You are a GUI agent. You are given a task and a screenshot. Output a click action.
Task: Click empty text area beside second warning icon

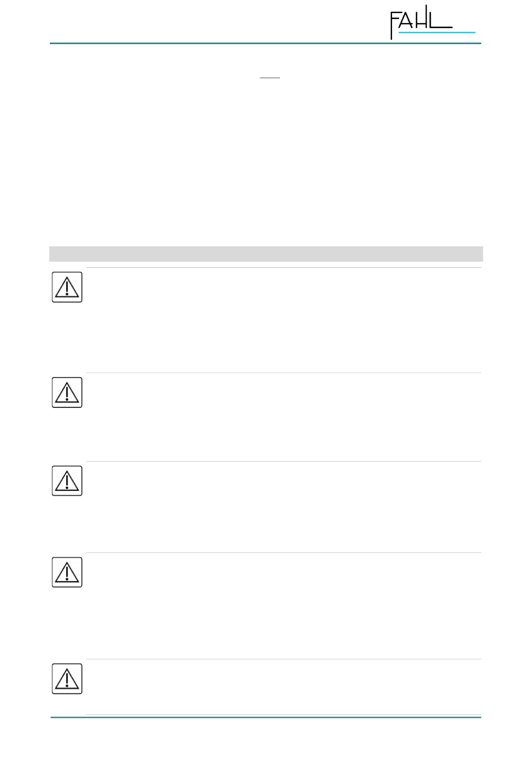point(283,417)
